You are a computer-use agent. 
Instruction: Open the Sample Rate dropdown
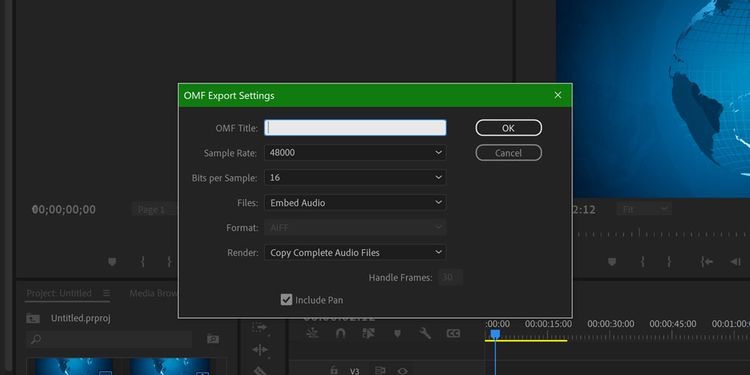[355, 153]
